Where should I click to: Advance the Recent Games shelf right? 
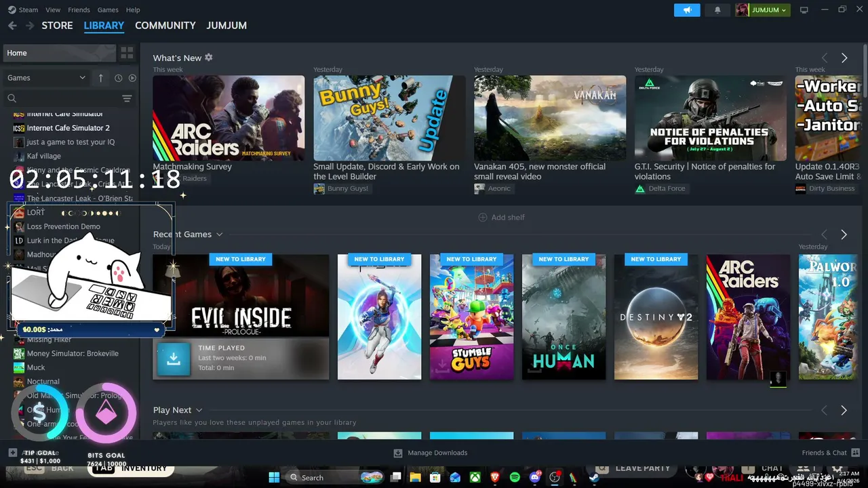(844, 235)
